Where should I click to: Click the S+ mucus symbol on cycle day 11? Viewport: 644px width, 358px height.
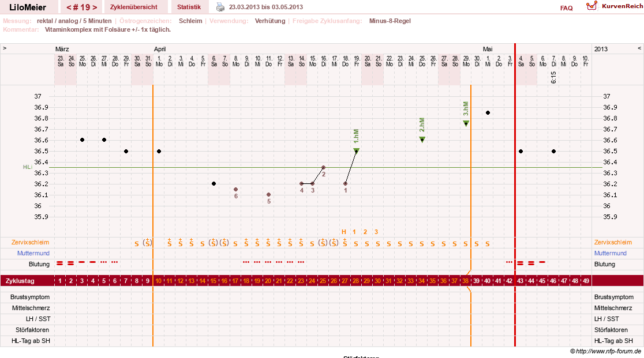pyautogui.click(x=169, y=242)
